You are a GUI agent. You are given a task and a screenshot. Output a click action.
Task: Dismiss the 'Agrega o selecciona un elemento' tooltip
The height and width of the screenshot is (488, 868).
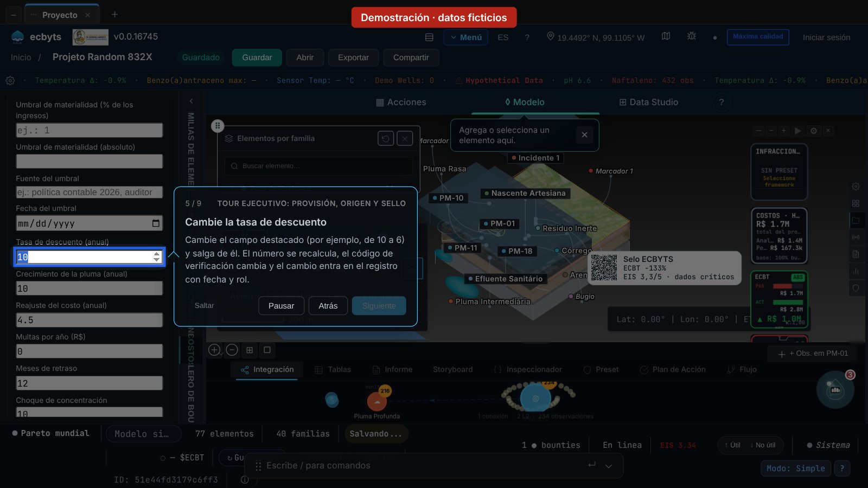[584, 135]
